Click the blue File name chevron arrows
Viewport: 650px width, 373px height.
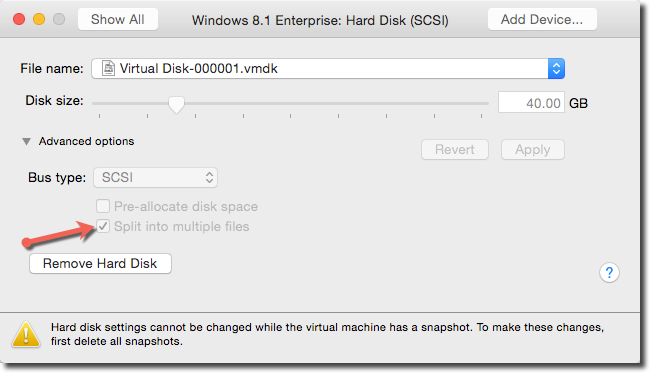pos(556,68)
